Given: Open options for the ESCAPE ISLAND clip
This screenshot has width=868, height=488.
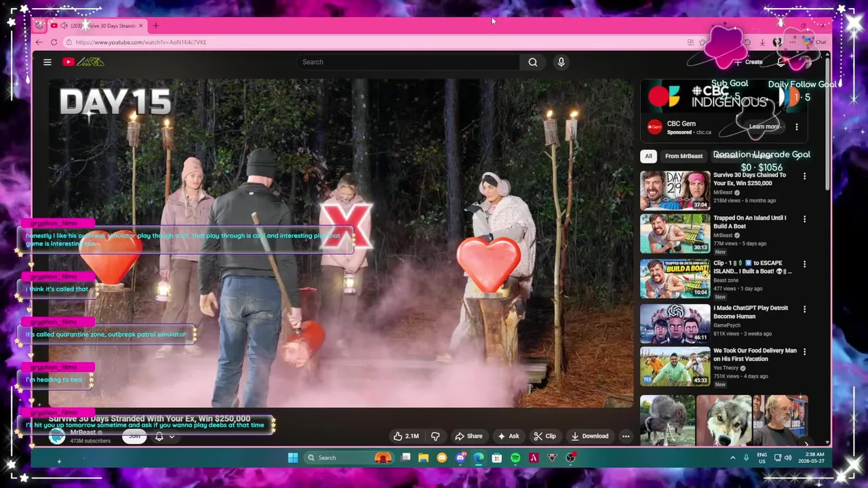Looking at the screenshot, I should point(805,264).
